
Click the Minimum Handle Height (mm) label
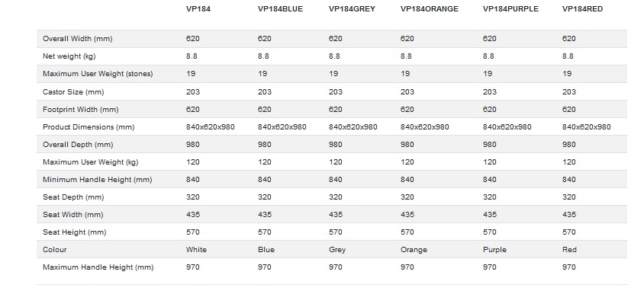98,180
